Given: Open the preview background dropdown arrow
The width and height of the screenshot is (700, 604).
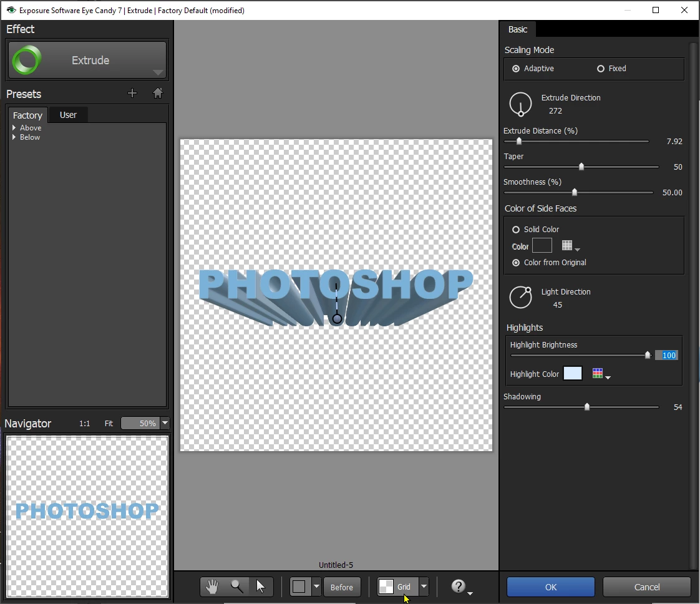Looking at the screenshot, I should pos(316,587).
